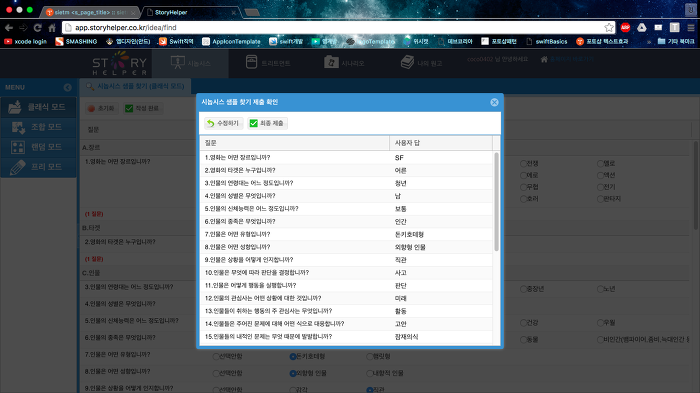Viewport: 700px width, 393px height.
Task: Open the 시놉시스 샘플 찾기 panel tab
Action: (135, 86)
